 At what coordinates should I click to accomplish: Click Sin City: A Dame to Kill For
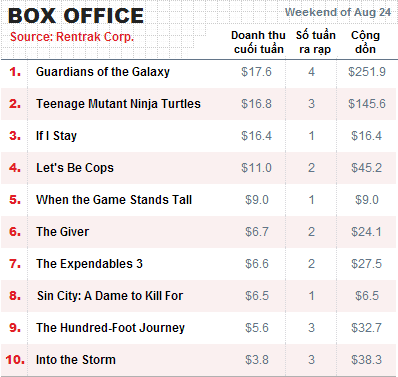110,296
